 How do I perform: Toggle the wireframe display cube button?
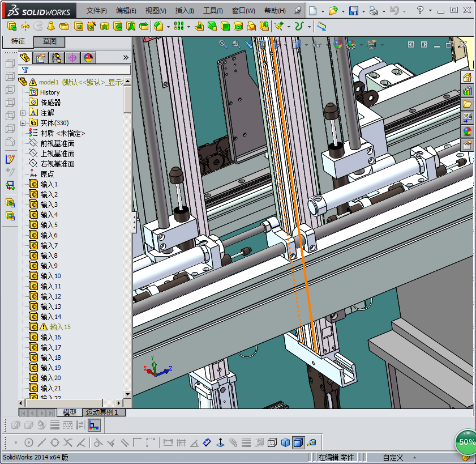coord(272,442)
